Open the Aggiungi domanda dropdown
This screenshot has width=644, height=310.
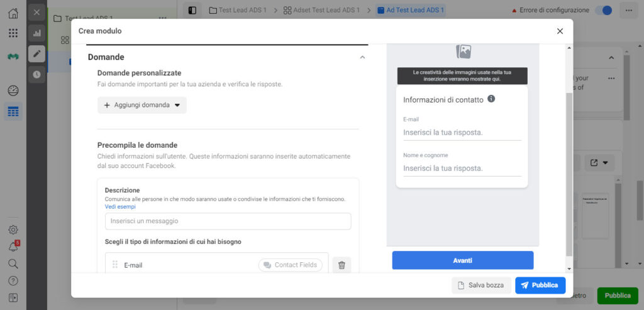[x=142, y=105]
